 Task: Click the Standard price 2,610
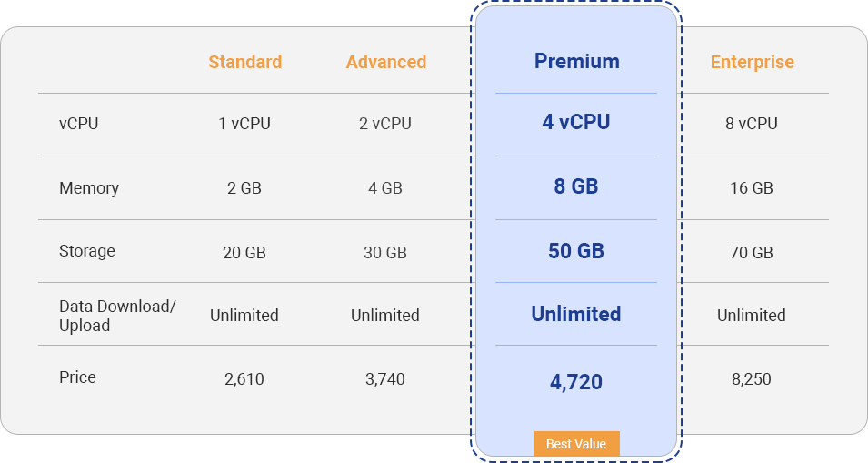click(x=244, y=379)
